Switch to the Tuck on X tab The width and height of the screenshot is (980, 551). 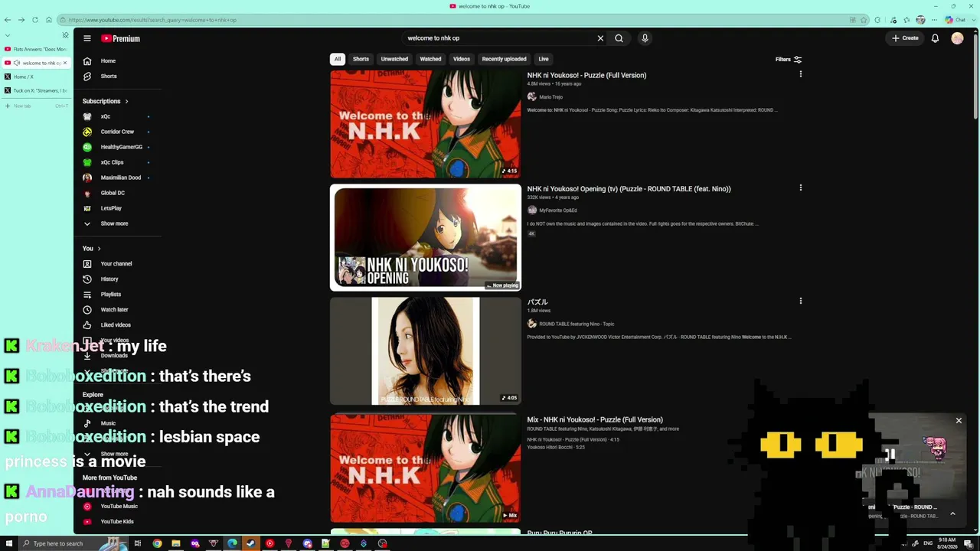click(x=35, y=90)
